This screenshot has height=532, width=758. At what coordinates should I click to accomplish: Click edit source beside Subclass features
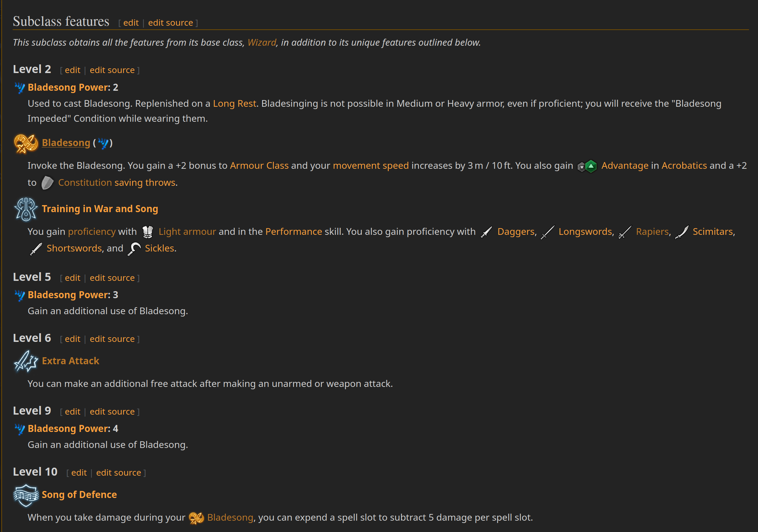click(x=170, y=23)
